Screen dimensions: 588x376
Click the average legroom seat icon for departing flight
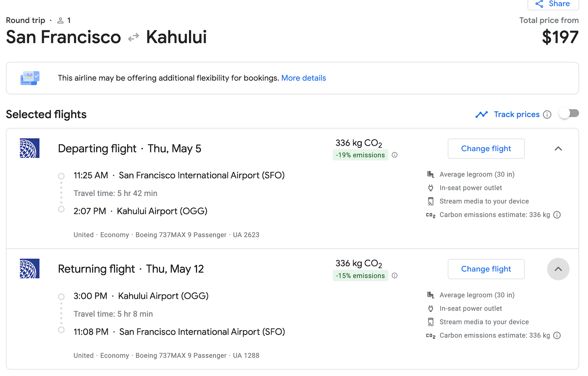click(430, 174)
